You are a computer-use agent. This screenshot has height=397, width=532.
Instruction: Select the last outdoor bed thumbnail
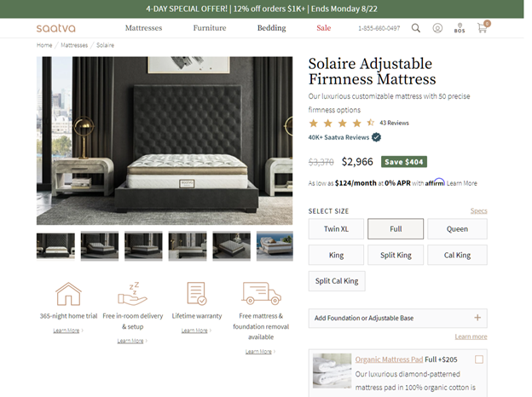(x=275, y=246)
